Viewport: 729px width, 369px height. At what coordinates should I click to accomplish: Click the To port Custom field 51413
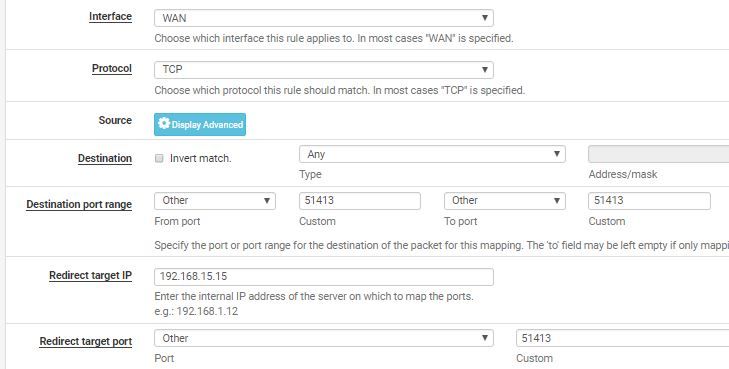649,201
